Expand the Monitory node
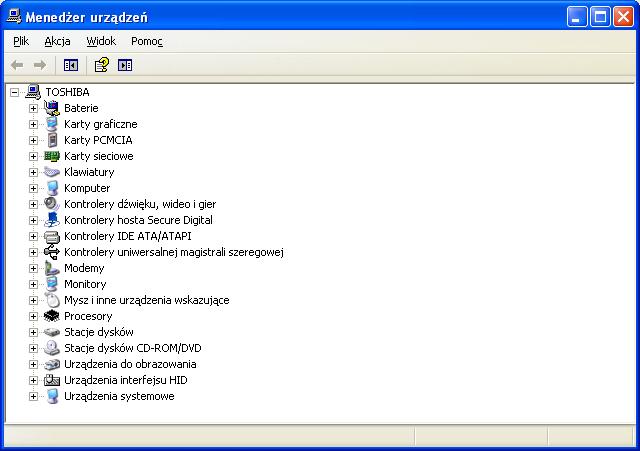Image resolution: width=640 pixels, height=451 pixels. (x=33, y=284)
